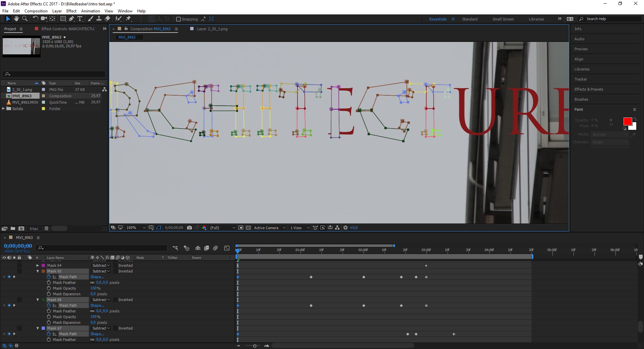Select the Eraser tool
This screenshot has height=349, width=644.
pyautogui.click(x=107, y=19)
